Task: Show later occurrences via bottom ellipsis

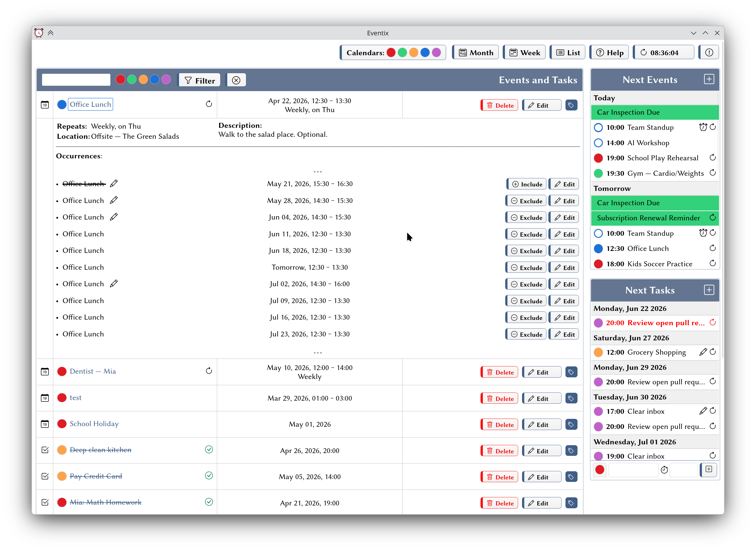Action: click(x=317, y=353)
